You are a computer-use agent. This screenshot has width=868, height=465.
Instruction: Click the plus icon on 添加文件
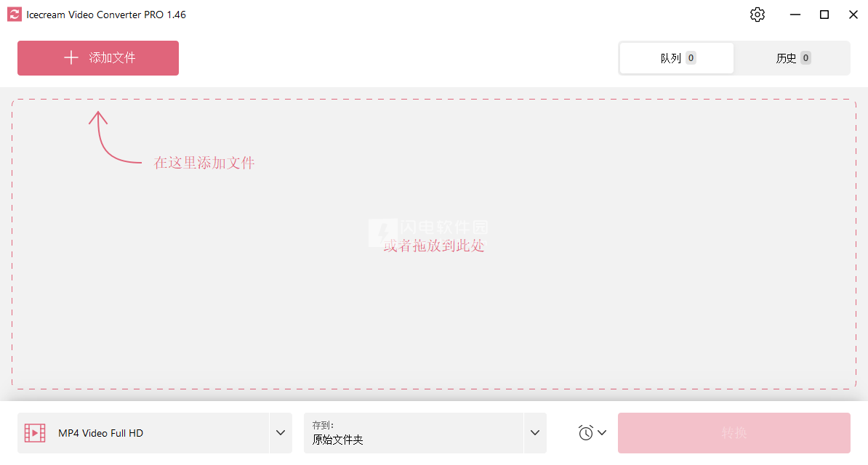[x=71, y=57]
